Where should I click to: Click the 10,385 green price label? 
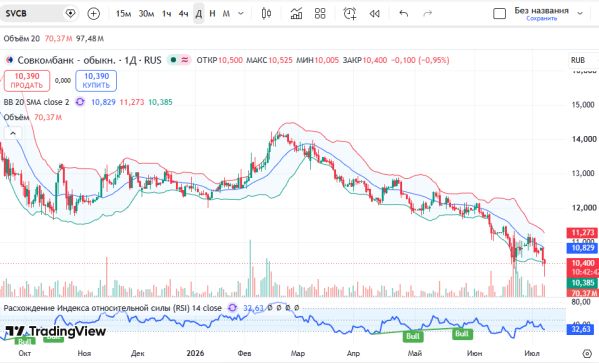[x=583, y=283]
